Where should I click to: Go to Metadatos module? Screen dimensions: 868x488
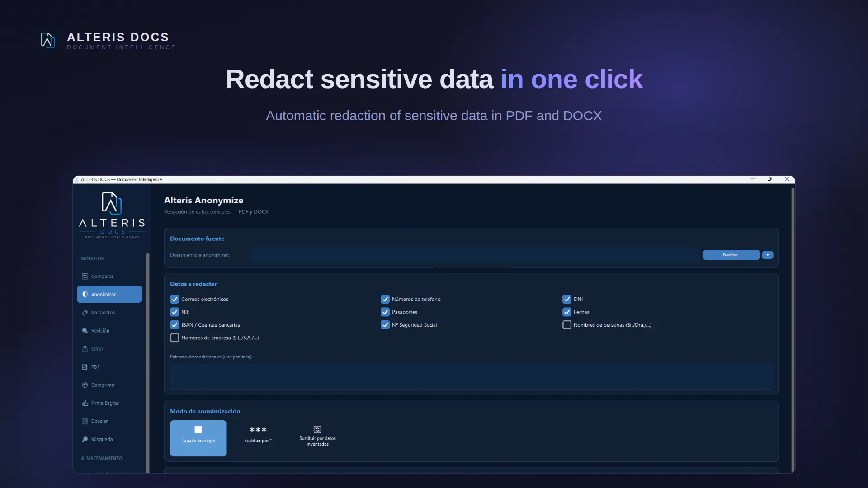coord(109,313)
